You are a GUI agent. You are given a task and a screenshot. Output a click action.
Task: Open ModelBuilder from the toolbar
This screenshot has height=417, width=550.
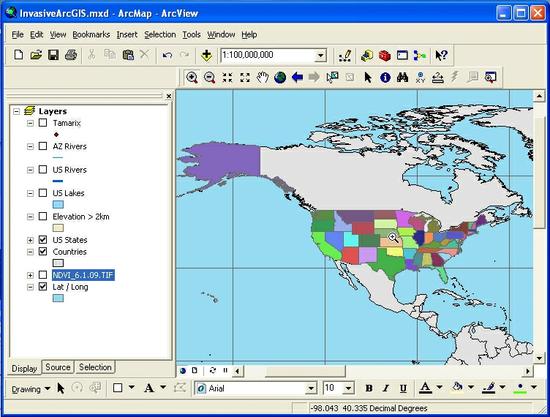pos(420,55)
